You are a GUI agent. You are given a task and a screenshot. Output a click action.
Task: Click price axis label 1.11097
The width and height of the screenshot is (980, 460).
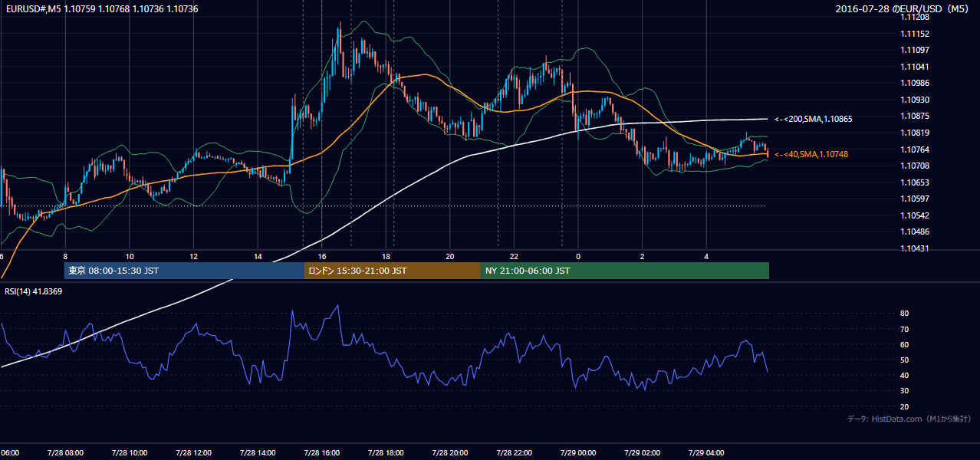pyautogui.click(x=915, y=50)
